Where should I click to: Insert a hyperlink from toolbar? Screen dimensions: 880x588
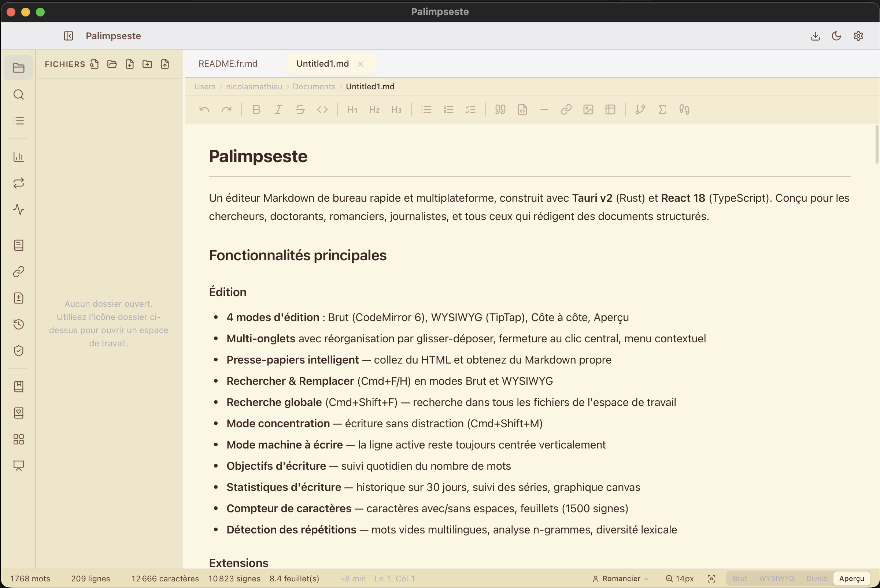[x=566, y=109]
